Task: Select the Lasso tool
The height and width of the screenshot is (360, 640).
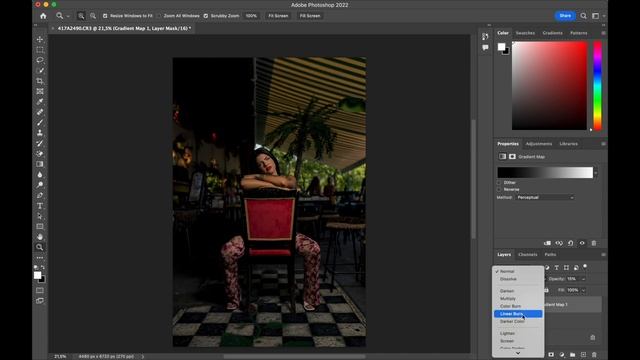Action: click(x=40, y=60)
